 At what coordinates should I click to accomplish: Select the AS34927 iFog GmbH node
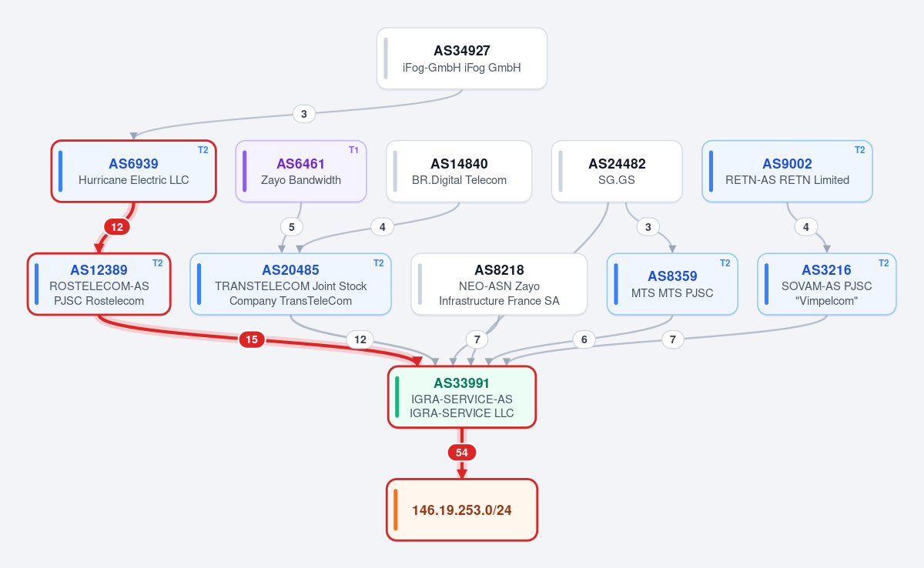pos(462,58)
